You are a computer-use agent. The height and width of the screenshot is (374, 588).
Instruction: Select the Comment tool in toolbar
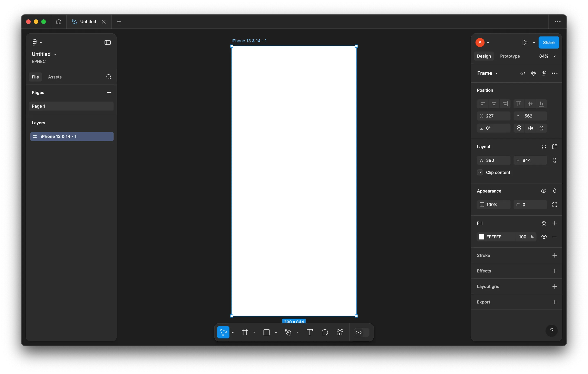pos(325,332)
